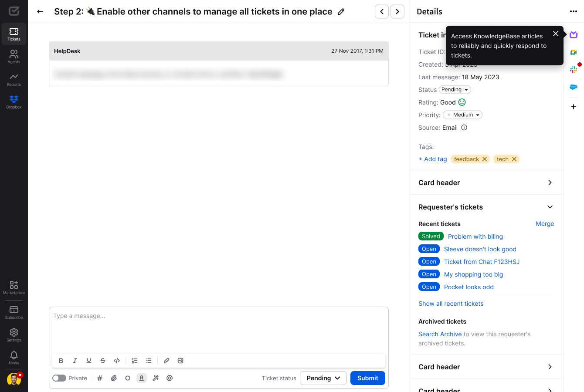Image resolution: width=584 pixels, height=392 pixels.
Task: Open the Status dropdown showing Pending
Action: (x=455, y=89)
